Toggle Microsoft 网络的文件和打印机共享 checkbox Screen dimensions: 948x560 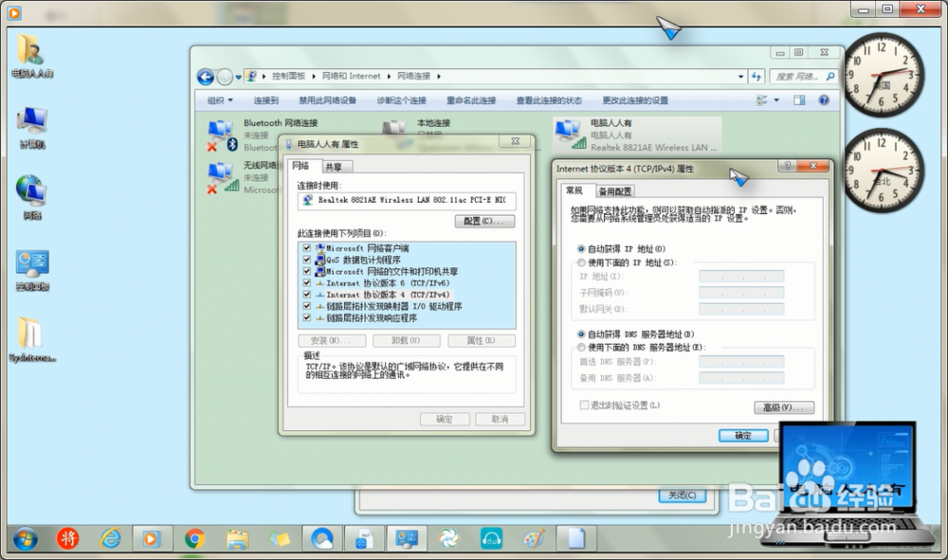tap(307, 271)
